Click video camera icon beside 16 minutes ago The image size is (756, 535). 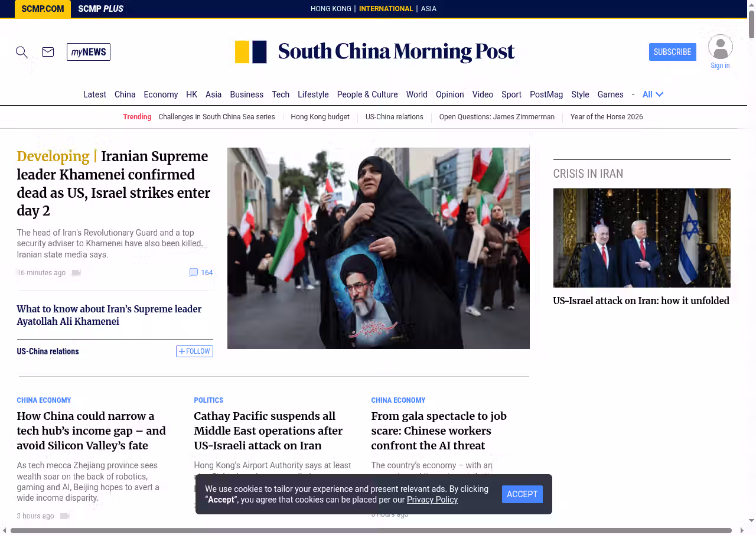(x=76, y=273)
